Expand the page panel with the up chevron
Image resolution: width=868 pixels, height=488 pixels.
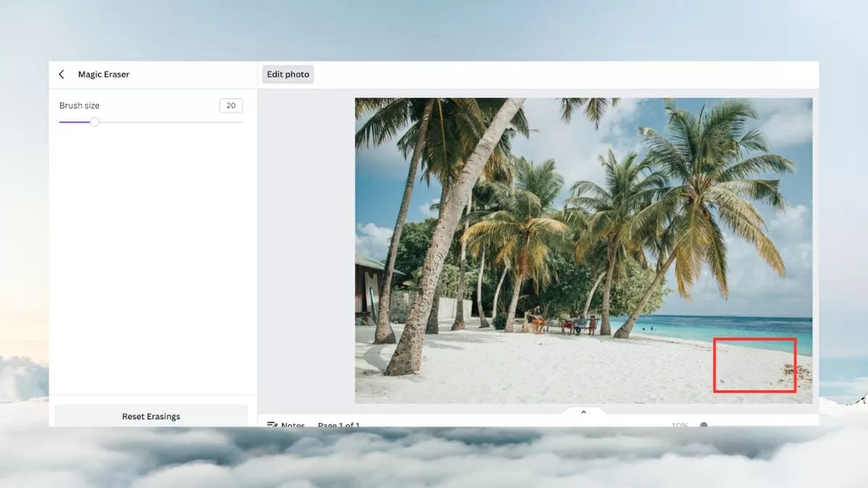click(584, 412)
